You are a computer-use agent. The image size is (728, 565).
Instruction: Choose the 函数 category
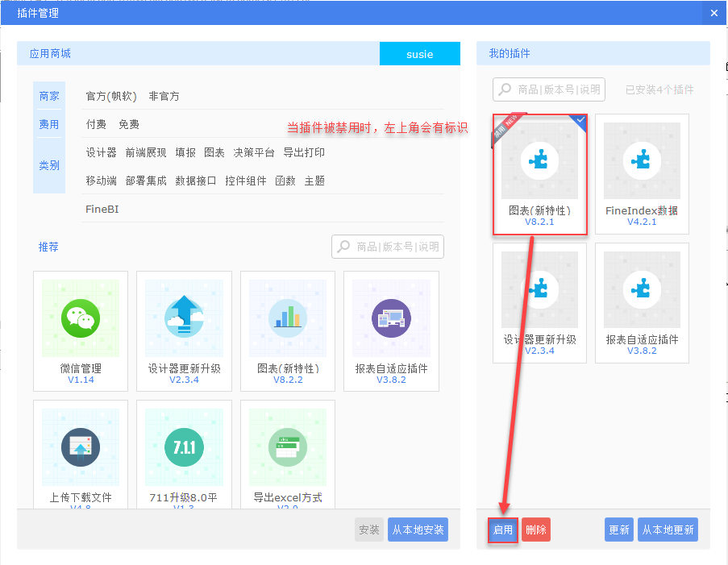point(285,181)
